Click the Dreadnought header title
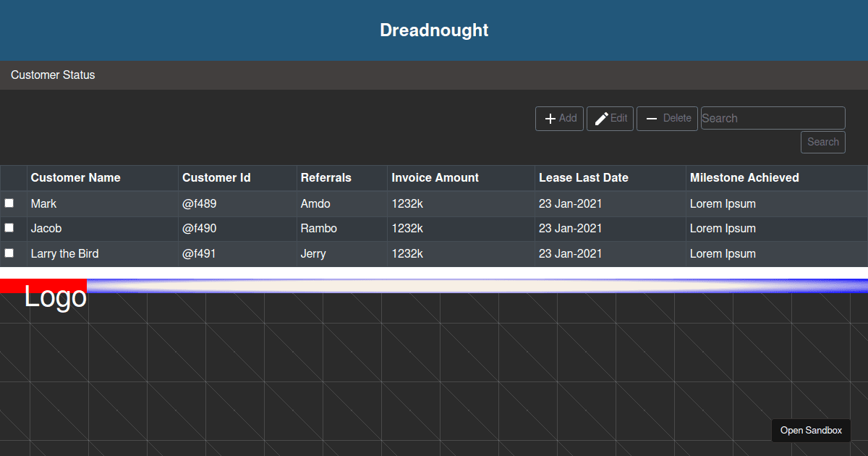This screenshot has width=868, height=456. click(x=434, y=30)
